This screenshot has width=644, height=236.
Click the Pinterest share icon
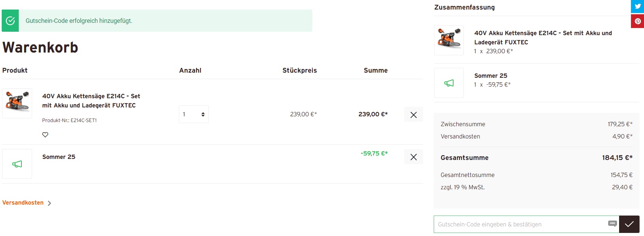click(x=637, y=21)
